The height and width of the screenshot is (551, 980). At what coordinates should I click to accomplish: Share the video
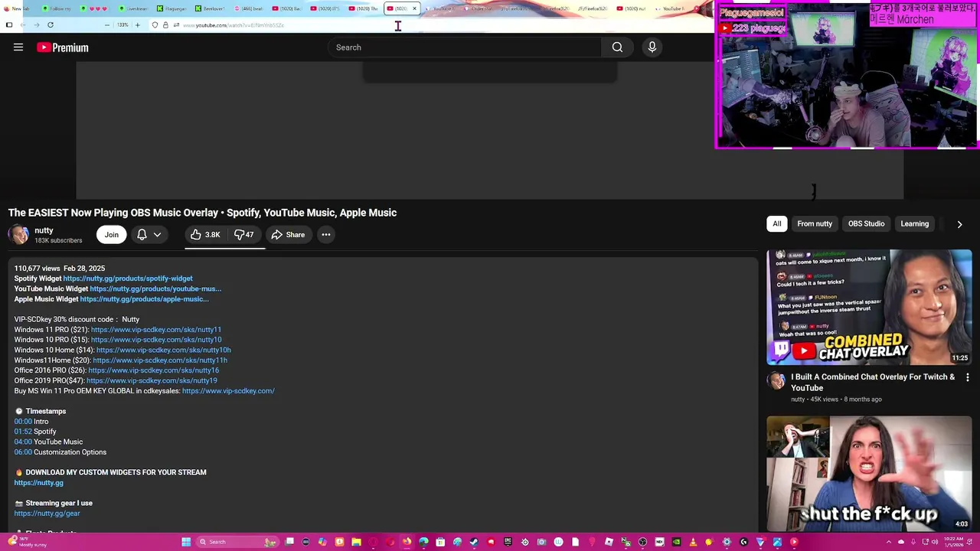coord(288,235)
